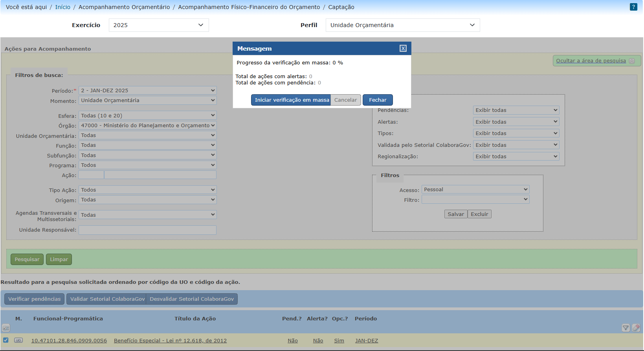Viewport: 644px width, 351px height.
Task: Expand the Perfil Unidade Orçamentária dropdown
Action: click(x=402, y=25)
